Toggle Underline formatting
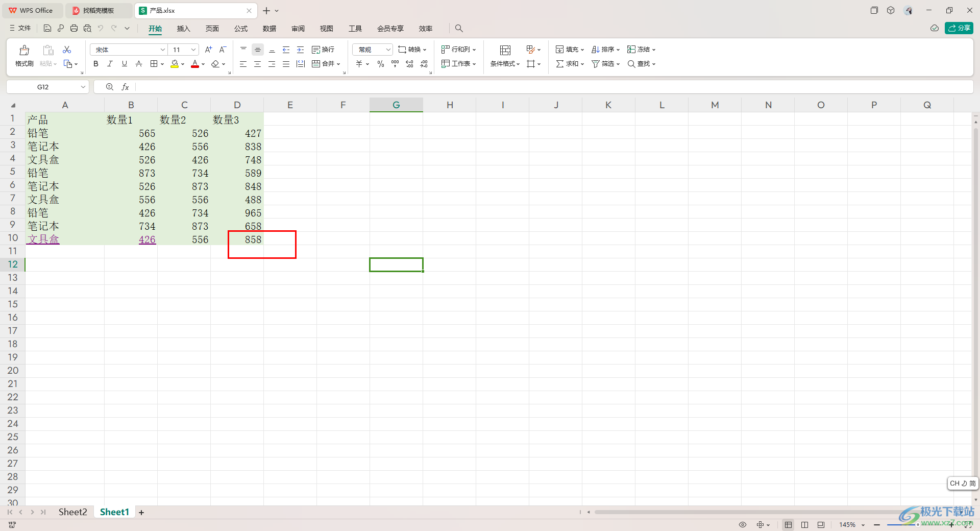980x531 pixels. point(125,64)
